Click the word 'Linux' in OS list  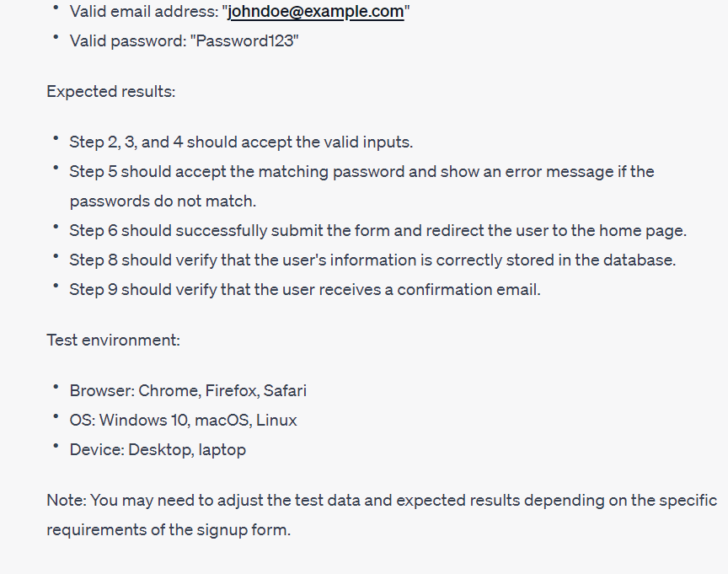tap(276, 421)
